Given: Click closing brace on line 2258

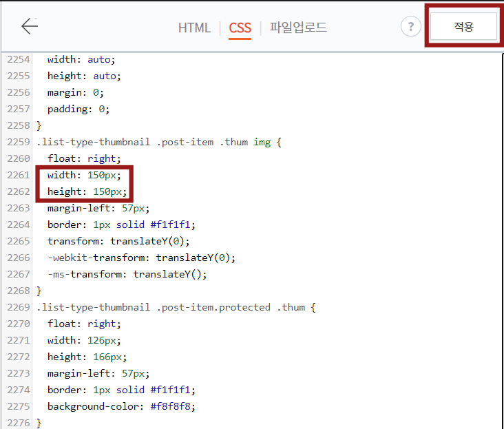Looking at the screenshot, I should pos(39,125).
